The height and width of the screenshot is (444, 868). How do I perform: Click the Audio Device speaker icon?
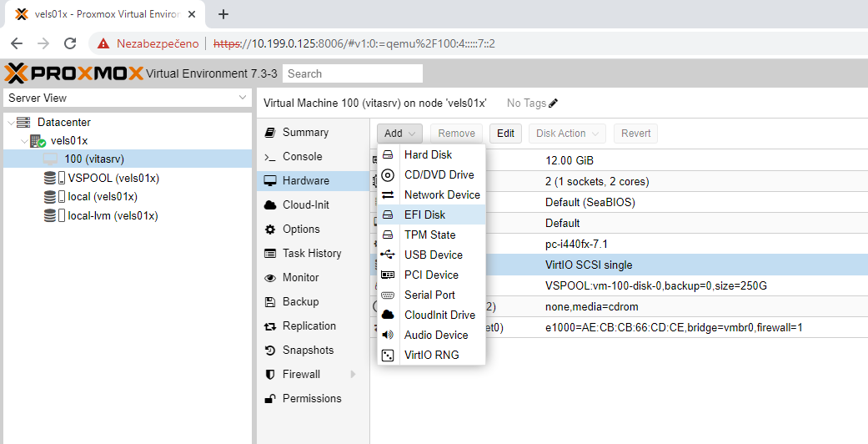(x=388, y=335)
